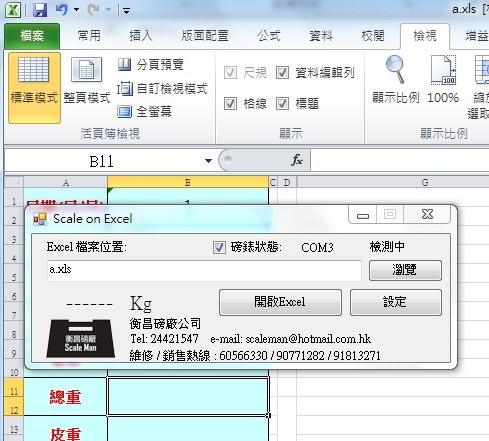Viewport: 489px width, 441px height.
Task: Switch to 全螢幕 full screen view
Action: pos(145,111)
